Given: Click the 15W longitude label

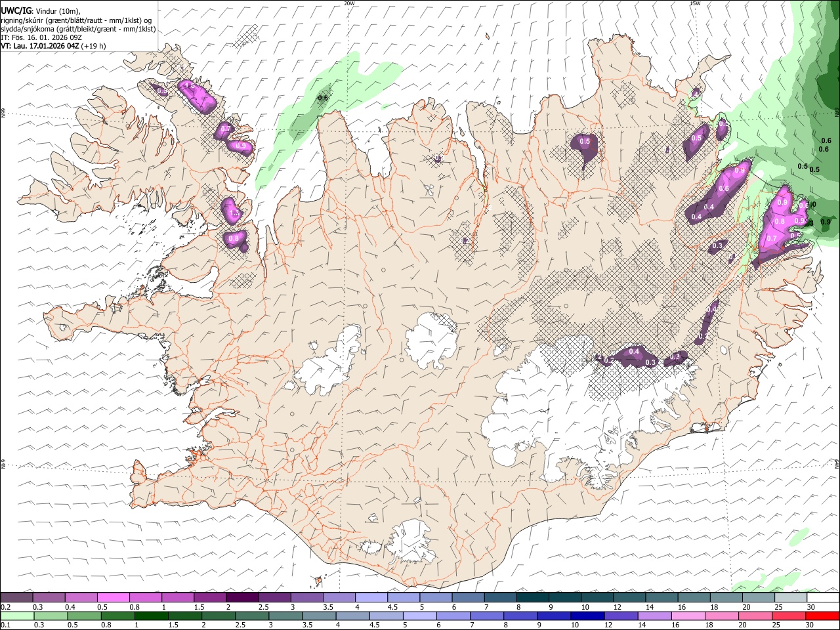Looking at the screenshot, I should (695, 3).
